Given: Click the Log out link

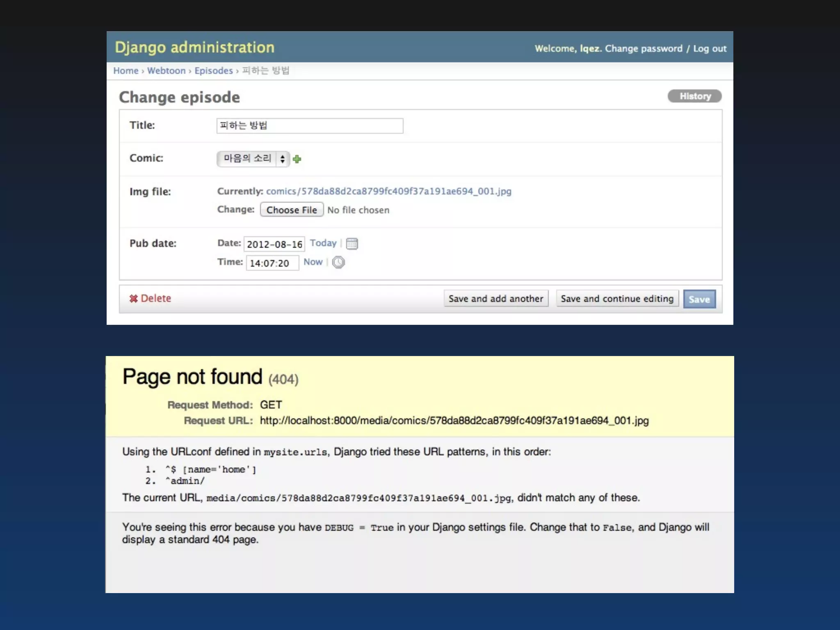Looking at the screenshot, I should [710, 48].
